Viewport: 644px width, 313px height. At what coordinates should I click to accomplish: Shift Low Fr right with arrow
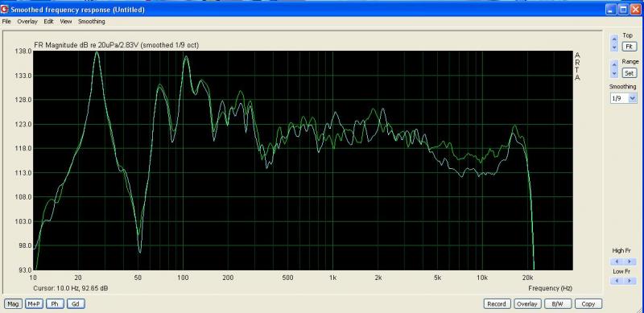630,281
